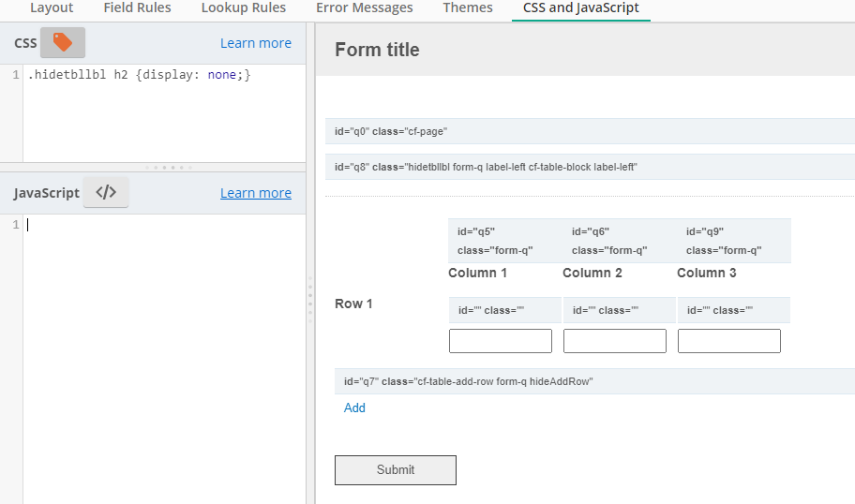The image size is (855, 504).
Task: Focus the Column 1 text input
Action: 501,341
